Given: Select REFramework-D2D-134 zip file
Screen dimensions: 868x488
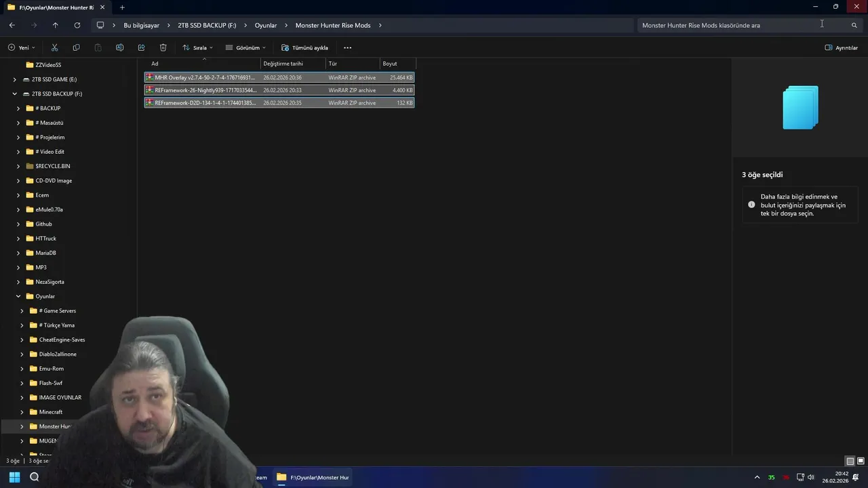Looking at the screenshot, I should click(279, 103).
